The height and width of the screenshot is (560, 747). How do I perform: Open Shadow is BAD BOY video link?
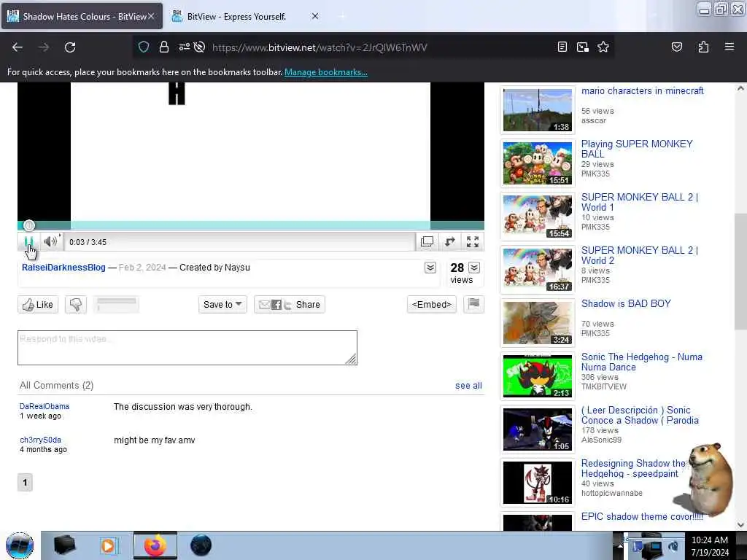626,303
